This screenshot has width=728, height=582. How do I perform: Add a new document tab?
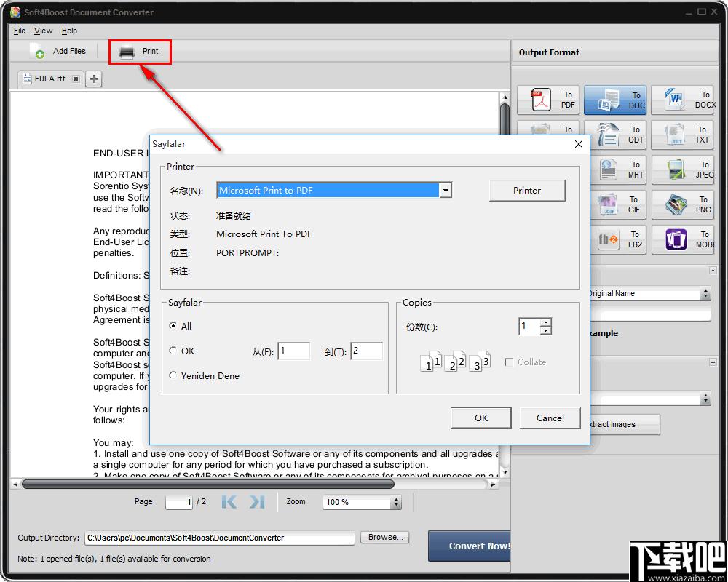point(94,79)
